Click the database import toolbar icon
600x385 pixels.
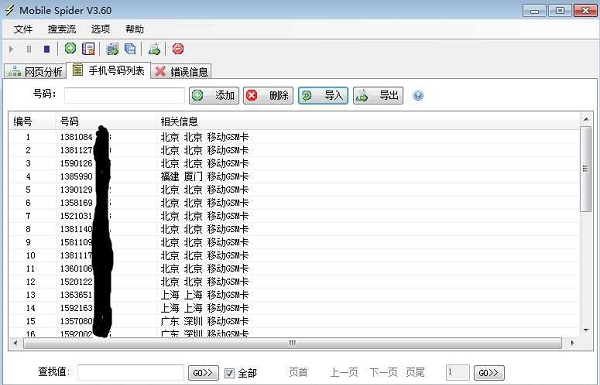112,49
